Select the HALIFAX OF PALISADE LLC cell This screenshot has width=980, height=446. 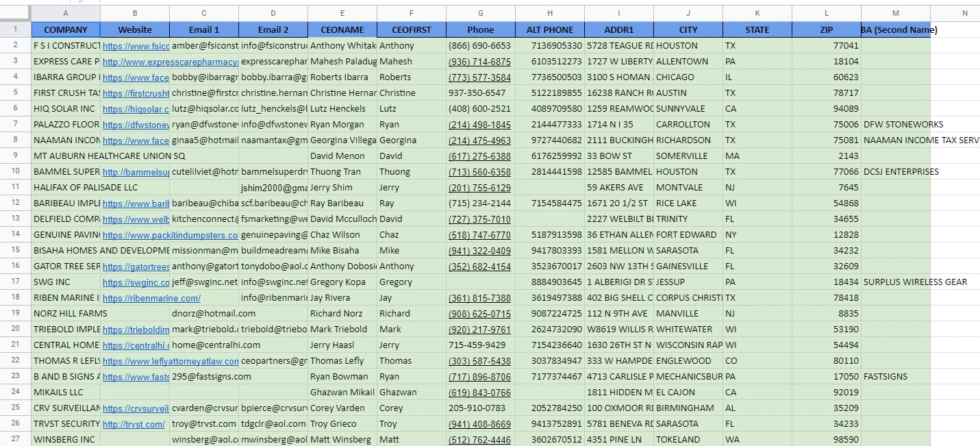pos(66,188)
